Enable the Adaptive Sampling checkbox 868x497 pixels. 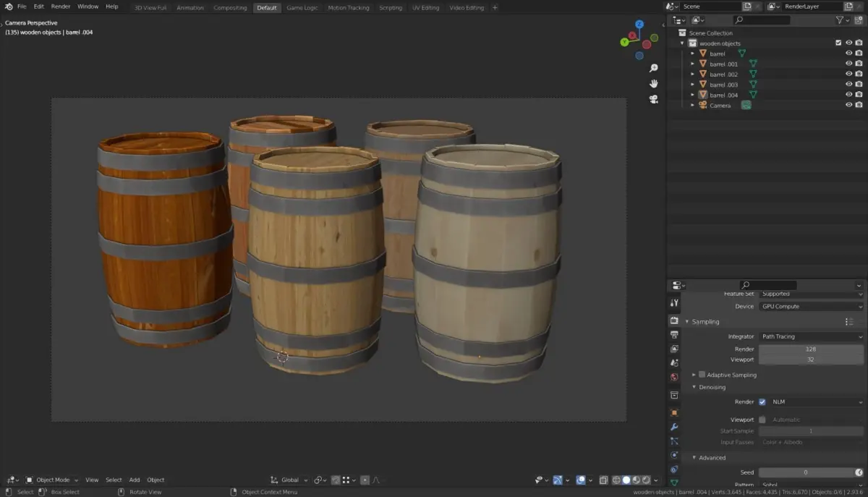(702, 375)
